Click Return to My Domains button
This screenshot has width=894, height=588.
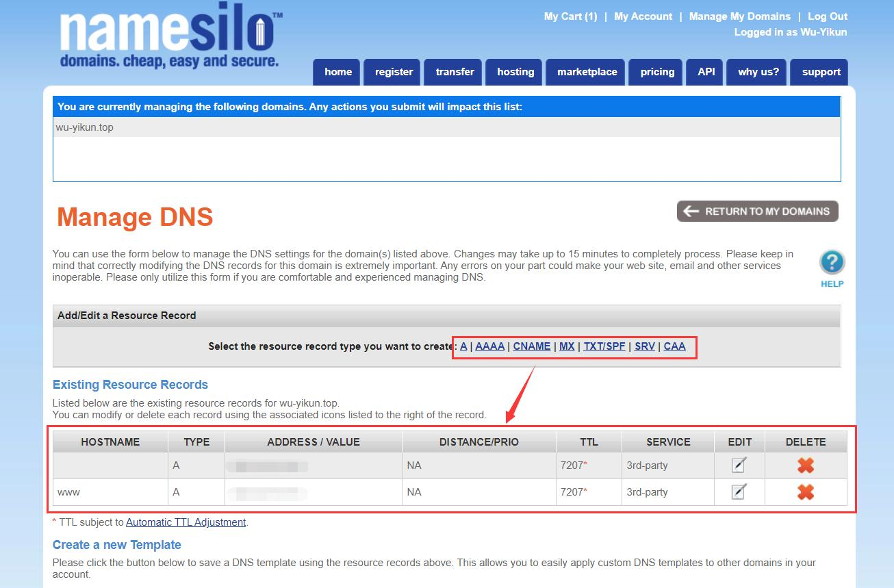pos(758,212)
